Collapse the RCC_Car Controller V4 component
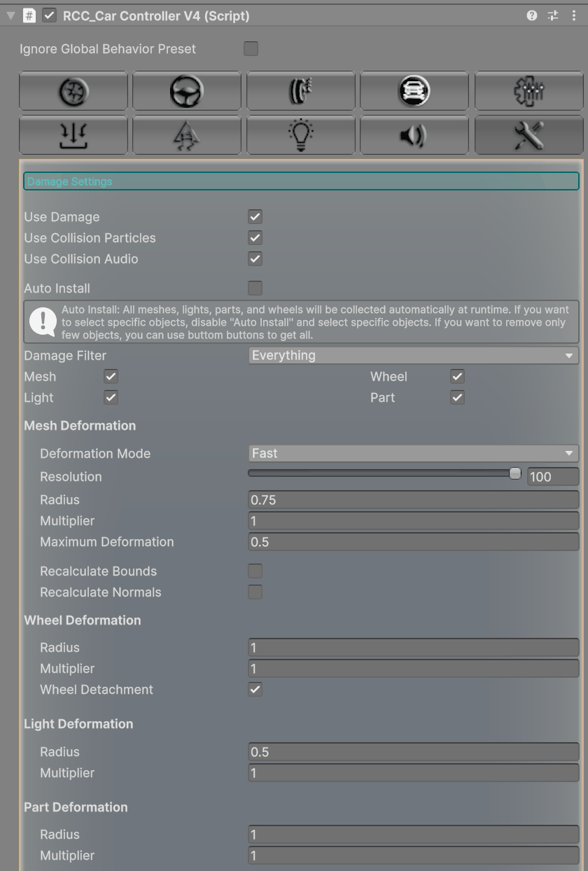 (x=10, y=15)
